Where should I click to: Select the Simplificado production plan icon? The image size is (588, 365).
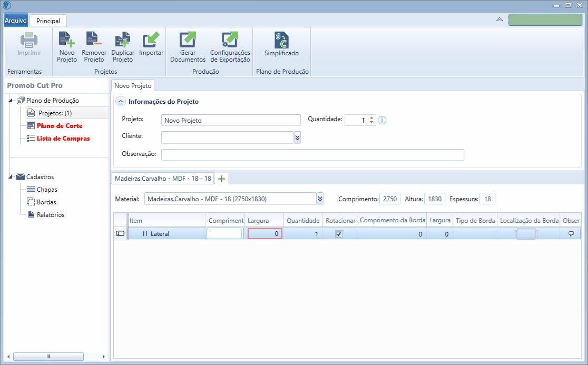[x=281, y=40]
